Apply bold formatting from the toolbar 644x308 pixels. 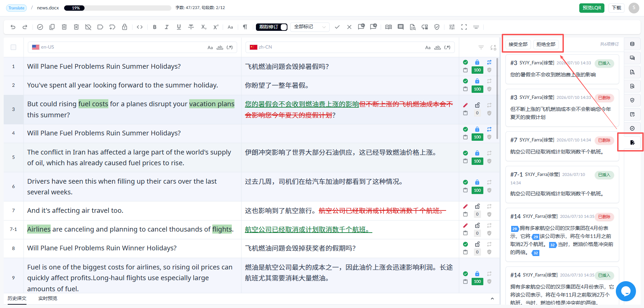[155, 27]
